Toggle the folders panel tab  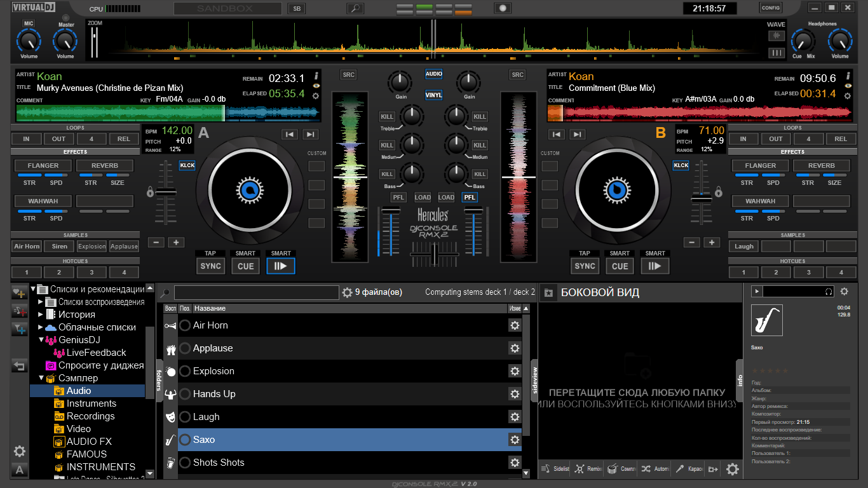click(x=159, y=380)
